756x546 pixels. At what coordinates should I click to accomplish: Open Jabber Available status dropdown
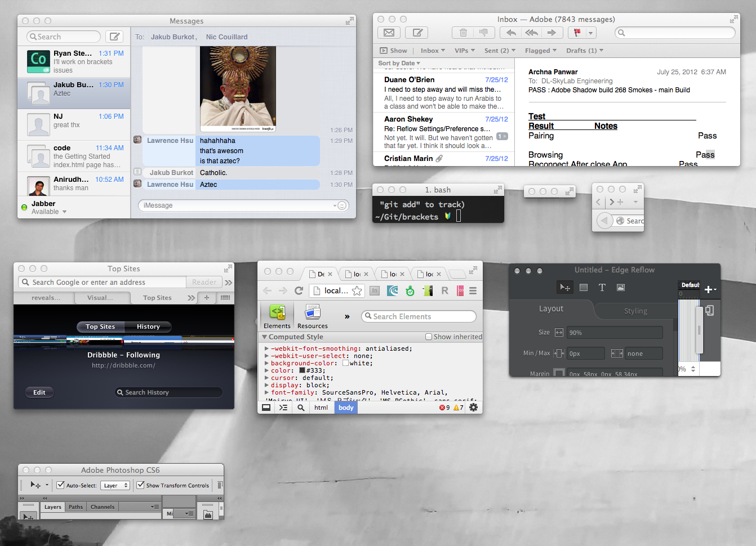tap(49, 212)
